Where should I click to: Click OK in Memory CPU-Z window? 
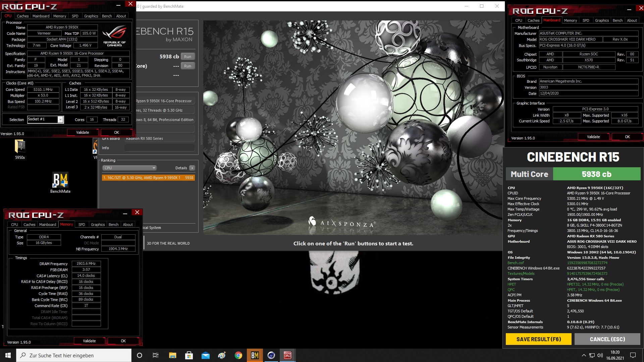tap(123, 341)
